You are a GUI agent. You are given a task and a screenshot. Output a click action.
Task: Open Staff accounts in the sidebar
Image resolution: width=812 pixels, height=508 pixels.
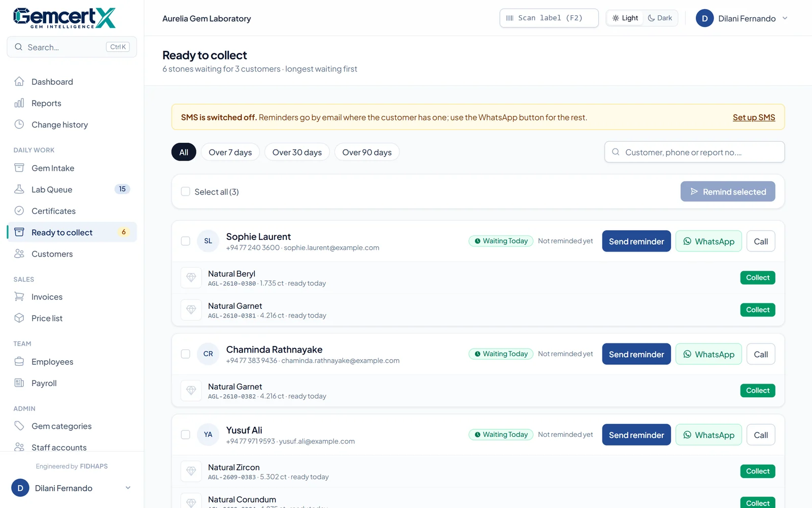click(x=59, y=447)
